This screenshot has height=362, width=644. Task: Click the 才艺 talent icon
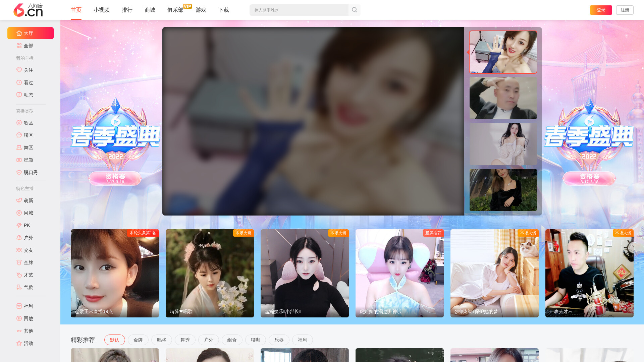click(x=19, y=275)
